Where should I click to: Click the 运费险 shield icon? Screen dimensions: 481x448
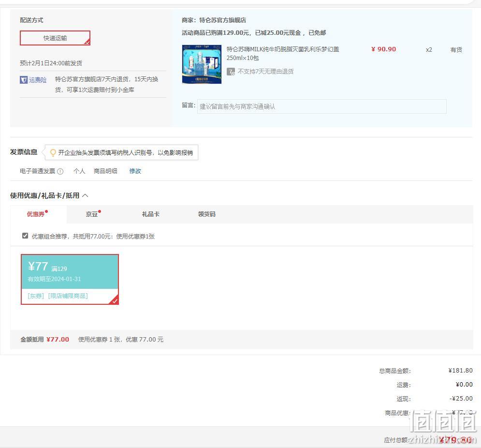click(x=24, y=80)
